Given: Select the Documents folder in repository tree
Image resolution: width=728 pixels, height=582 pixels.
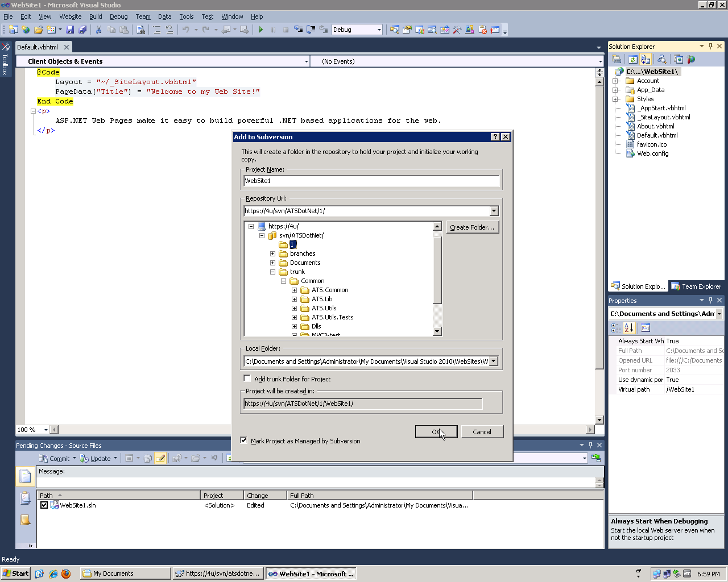Looking at the screenshot, I should tap(305, 263).
